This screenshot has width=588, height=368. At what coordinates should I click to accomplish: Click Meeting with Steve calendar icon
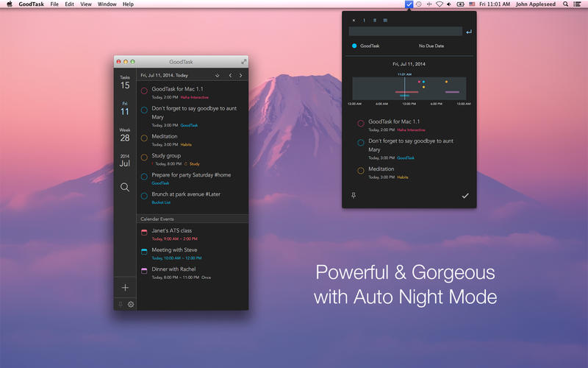pos(144,252)
